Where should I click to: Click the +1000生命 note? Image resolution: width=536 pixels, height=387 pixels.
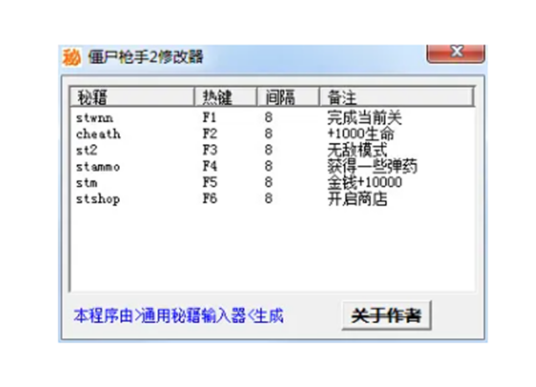click(x=361, y=134)
